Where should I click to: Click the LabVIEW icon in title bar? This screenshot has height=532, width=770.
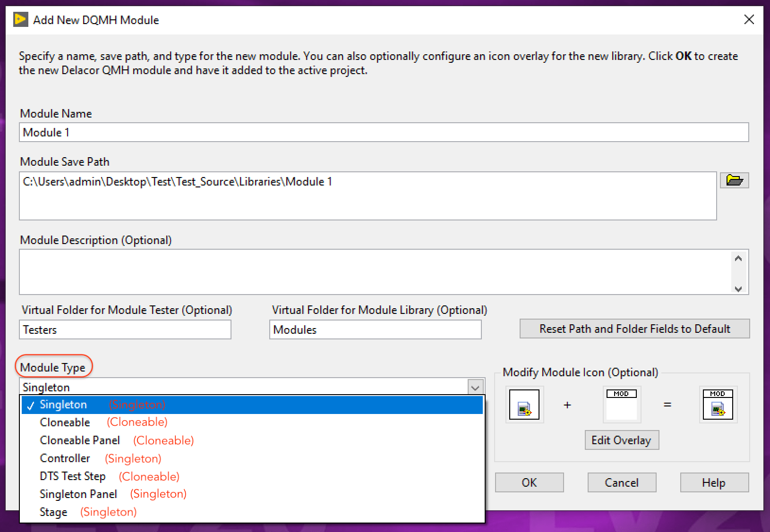(20, 19)
